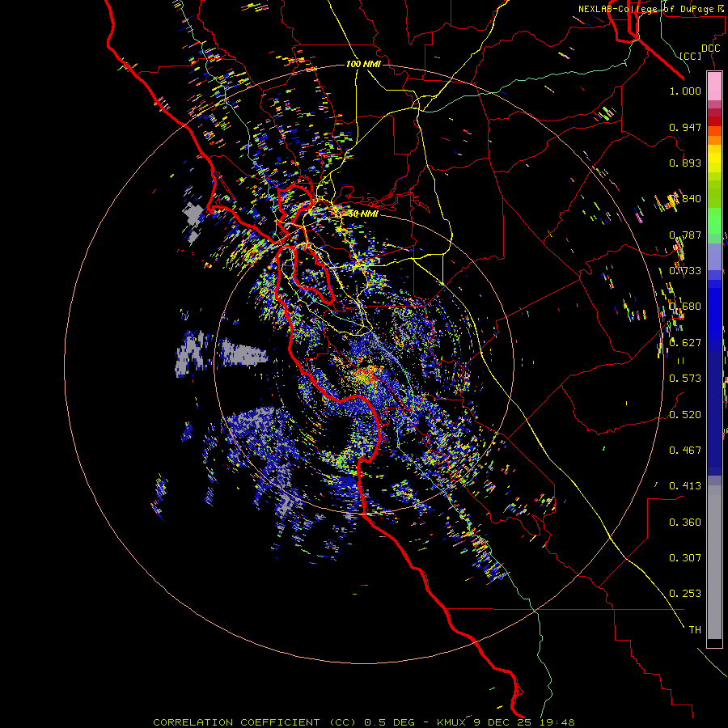Select the 0.733 legend value
This screenshot has height=728, width=728.
point(685,271)
